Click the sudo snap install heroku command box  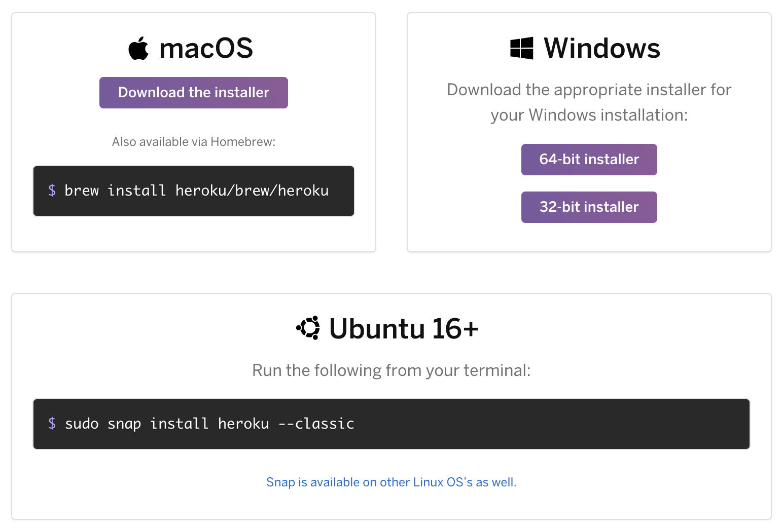coord(392,424)
